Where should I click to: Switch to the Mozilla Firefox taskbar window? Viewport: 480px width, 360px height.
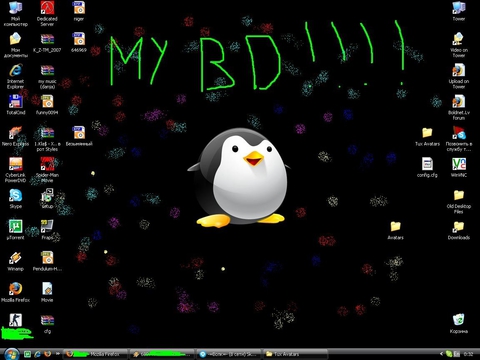coord(95,354)
